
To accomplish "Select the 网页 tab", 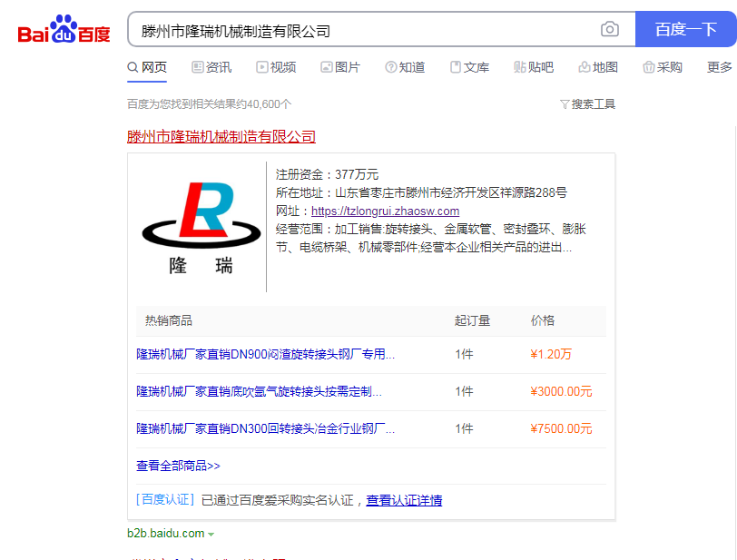I will pos(147,67).
